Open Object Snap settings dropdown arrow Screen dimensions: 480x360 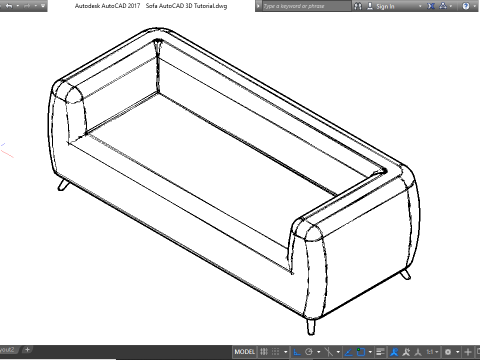[370, 352]
